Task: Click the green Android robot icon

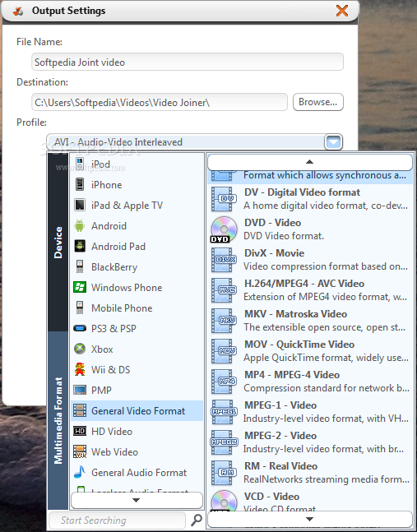Action: [x=80, y=225]
